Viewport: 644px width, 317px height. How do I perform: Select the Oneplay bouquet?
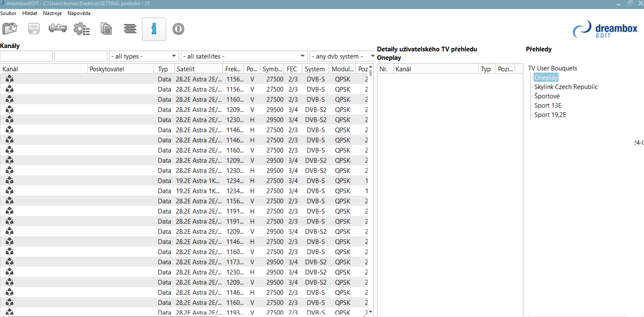click(546, 78)
